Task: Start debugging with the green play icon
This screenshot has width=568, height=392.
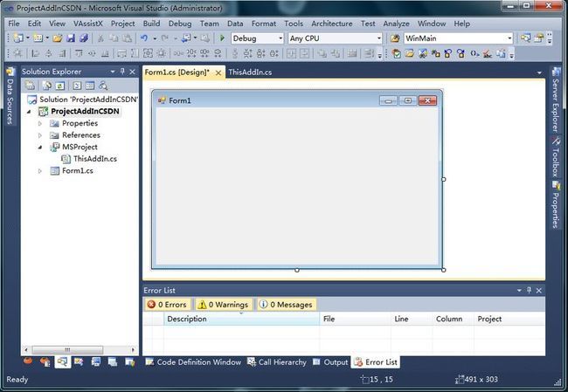Action: (222, 38)
